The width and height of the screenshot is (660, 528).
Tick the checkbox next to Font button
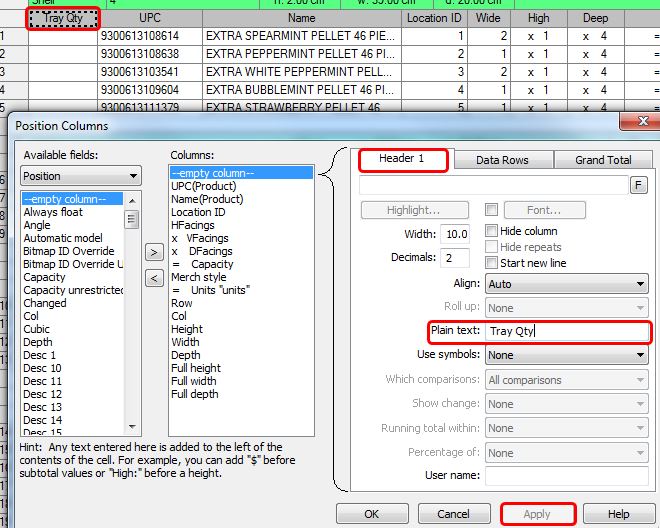[491, 209]
